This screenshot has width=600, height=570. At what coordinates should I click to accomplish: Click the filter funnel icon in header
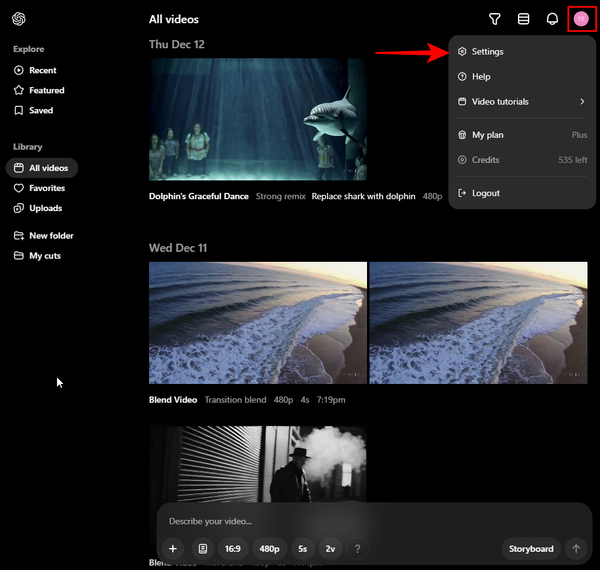[494, 19]
